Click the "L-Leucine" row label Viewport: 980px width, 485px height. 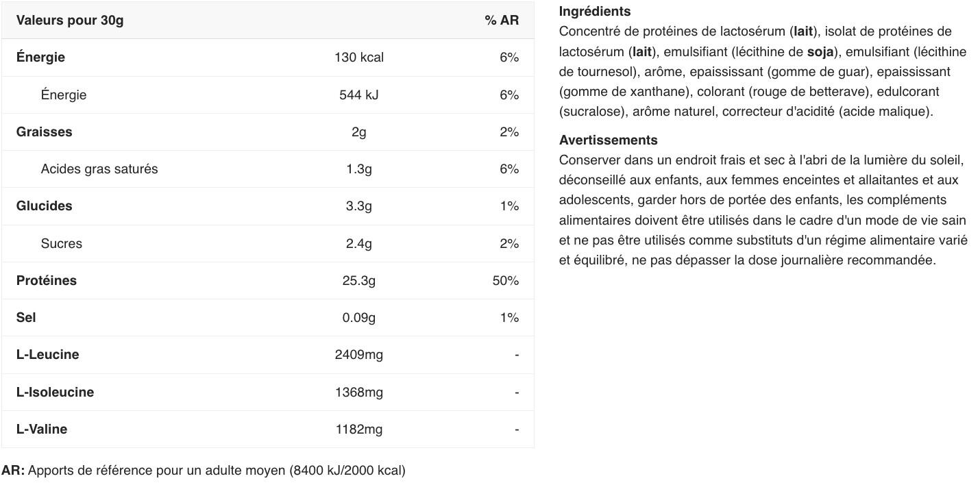click(47, 354)
